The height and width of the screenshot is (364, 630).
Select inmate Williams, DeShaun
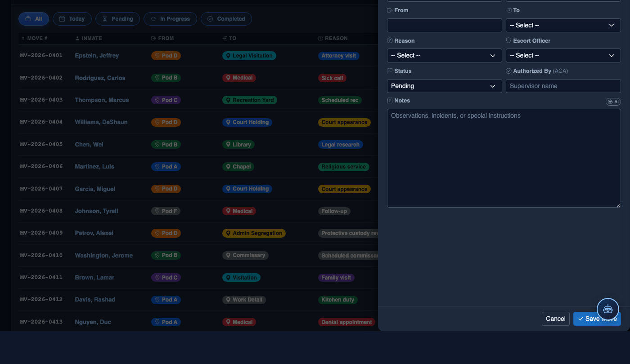click(101, 122)
